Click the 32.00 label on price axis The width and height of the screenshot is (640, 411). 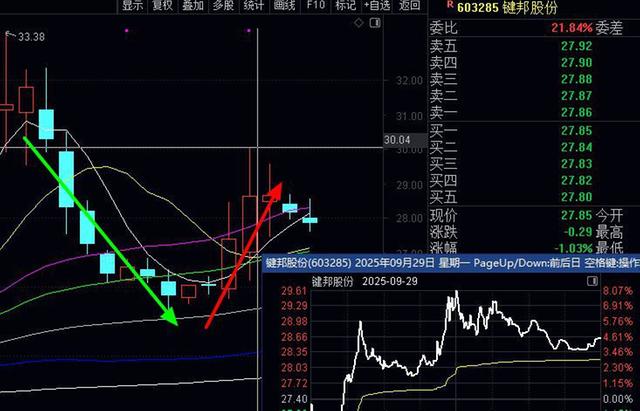point(409,80)
